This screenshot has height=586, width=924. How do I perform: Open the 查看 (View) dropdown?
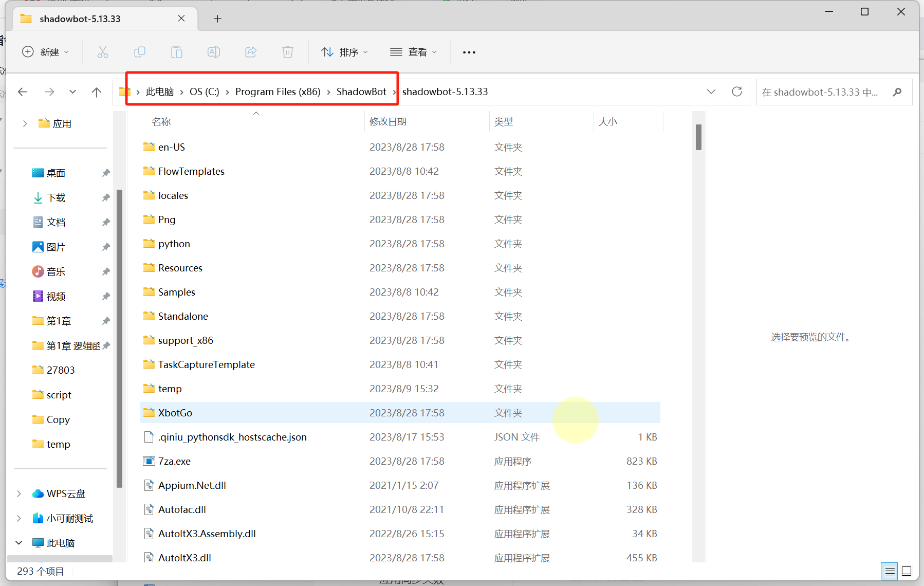pyautogui.click(x=414, y=52)
